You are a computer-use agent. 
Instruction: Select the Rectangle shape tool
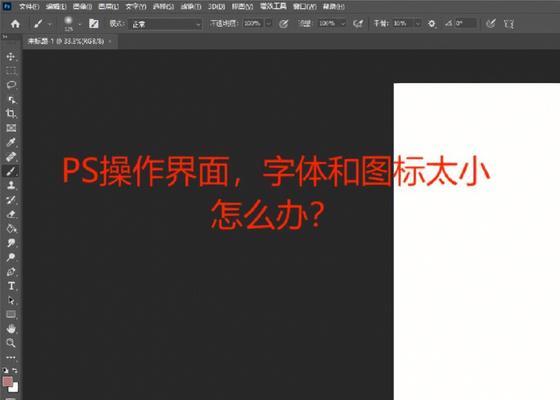[11, 315]
